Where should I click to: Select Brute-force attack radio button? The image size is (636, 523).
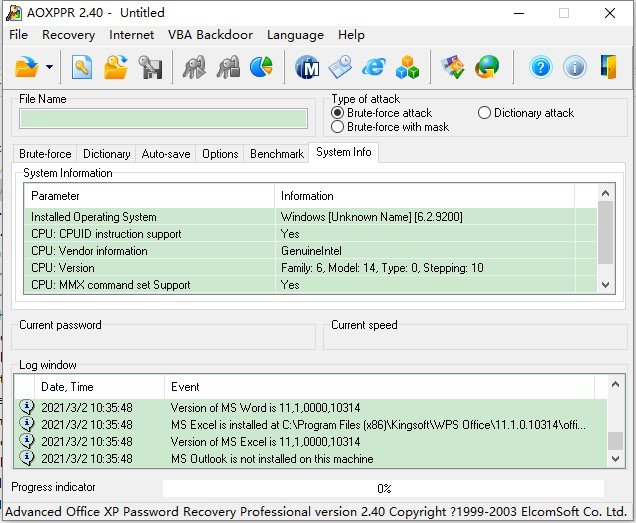tap(337, 112)
